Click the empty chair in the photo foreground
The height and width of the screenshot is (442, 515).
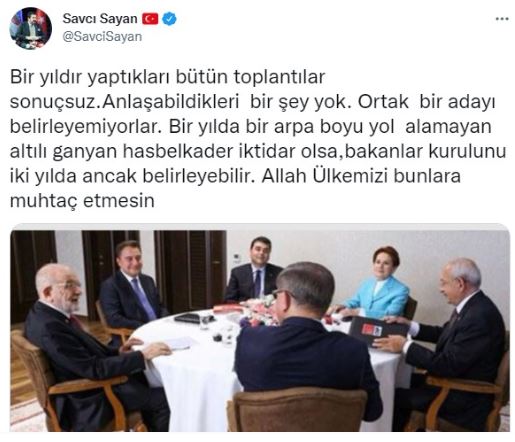(297, 410)
